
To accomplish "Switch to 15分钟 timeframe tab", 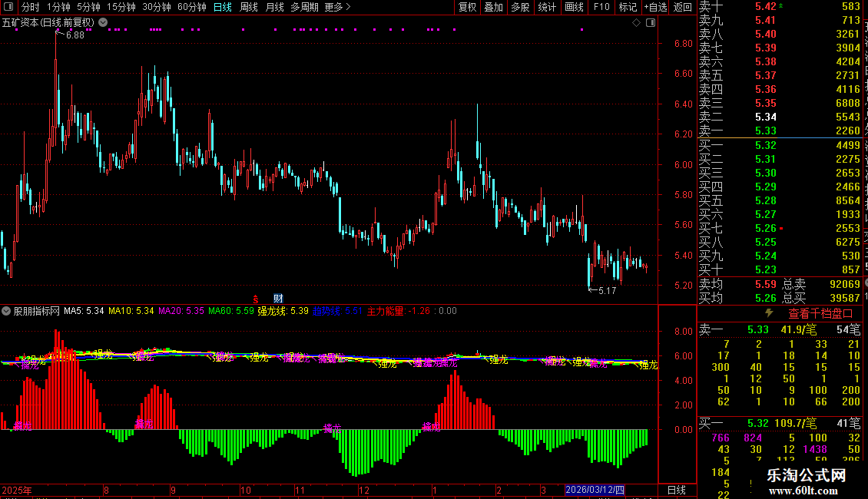I will pos(121,7).
